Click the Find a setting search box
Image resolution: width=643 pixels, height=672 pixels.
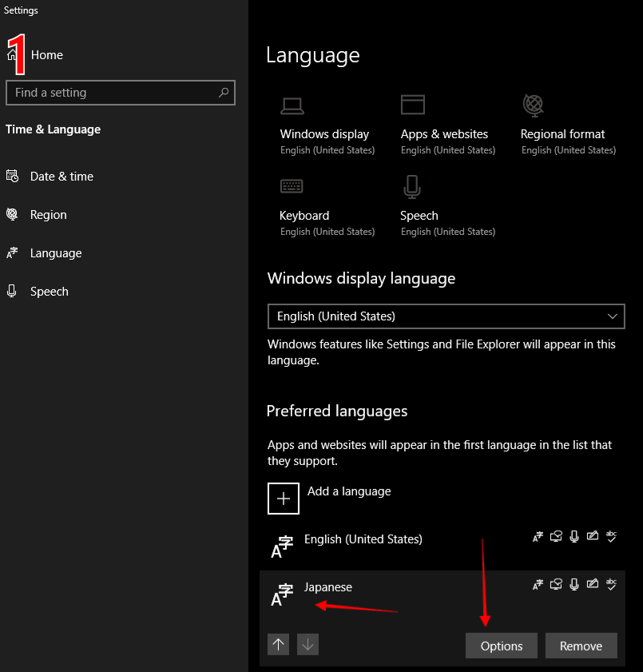(121, 93)
